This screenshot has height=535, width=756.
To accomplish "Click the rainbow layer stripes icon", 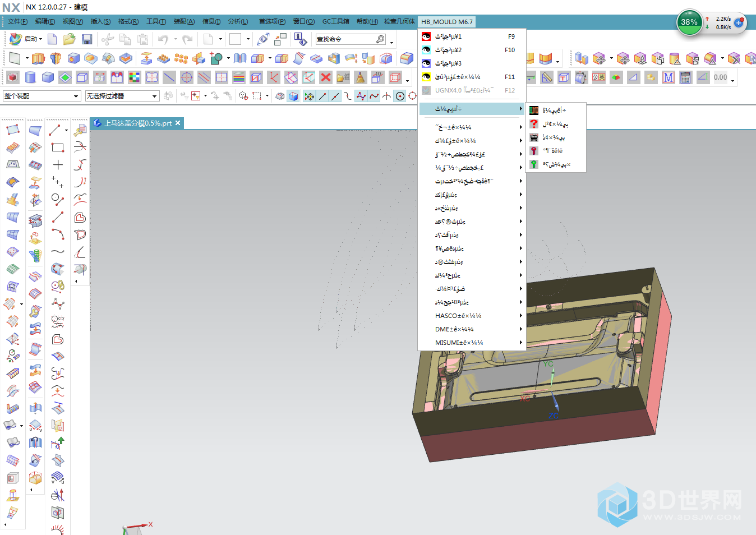I will click(239, 77).
